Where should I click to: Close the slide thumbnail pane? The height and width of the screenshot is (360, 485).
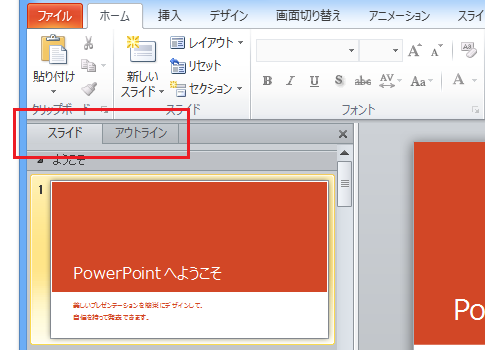tap(343, 134)
